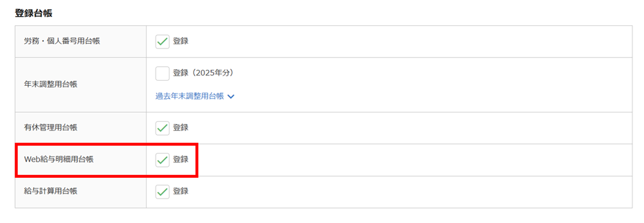Expand the 過去年末調整用台帳 chevron arrow
644x223 pixels.
231,96
